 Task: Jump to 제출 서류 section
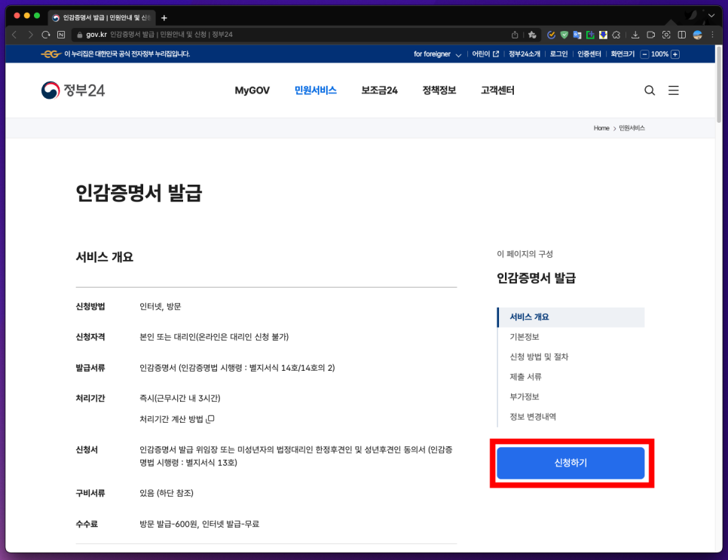click(525, 377)
